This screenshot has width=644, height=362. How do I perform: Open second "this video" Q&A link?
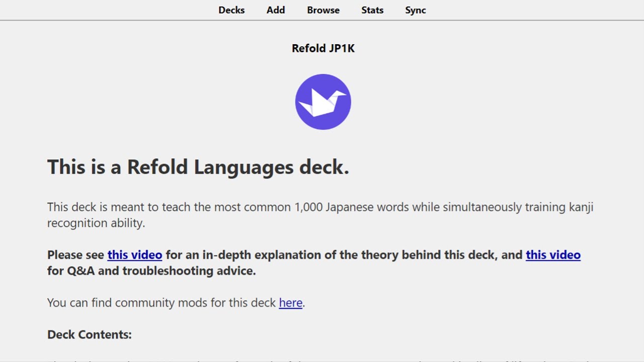pyautogui.click(x=553, y=255)
